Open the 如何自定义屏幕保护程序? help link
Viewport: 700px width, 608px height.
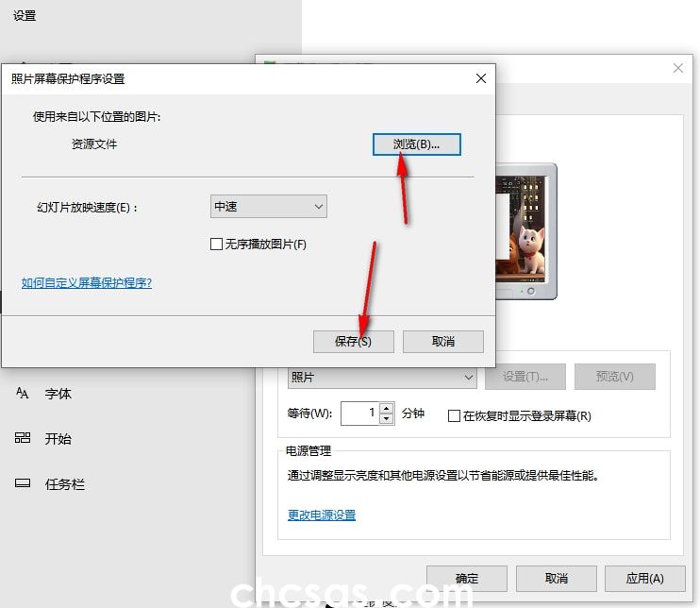pos(87,283)
